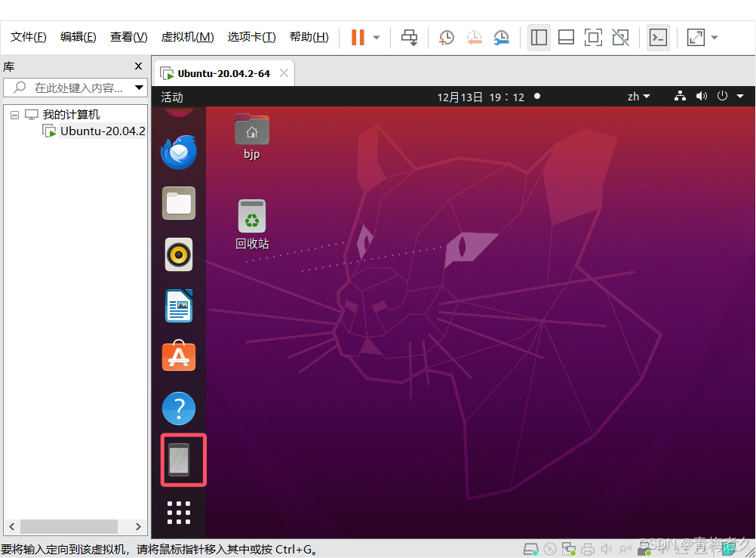Click the CD/DVD status bar icon
The width and height of the screenshot is (756, 558).
(x=549, y=549)
